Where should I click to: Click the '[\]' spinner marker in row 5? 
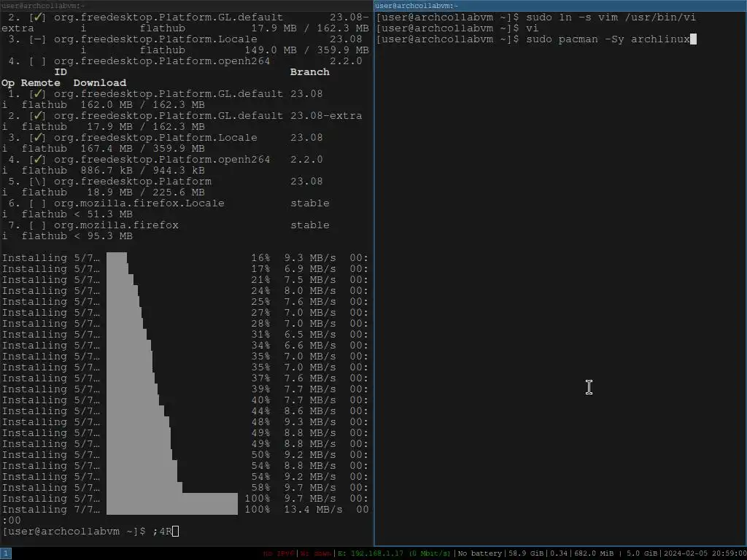coord(38,182)
